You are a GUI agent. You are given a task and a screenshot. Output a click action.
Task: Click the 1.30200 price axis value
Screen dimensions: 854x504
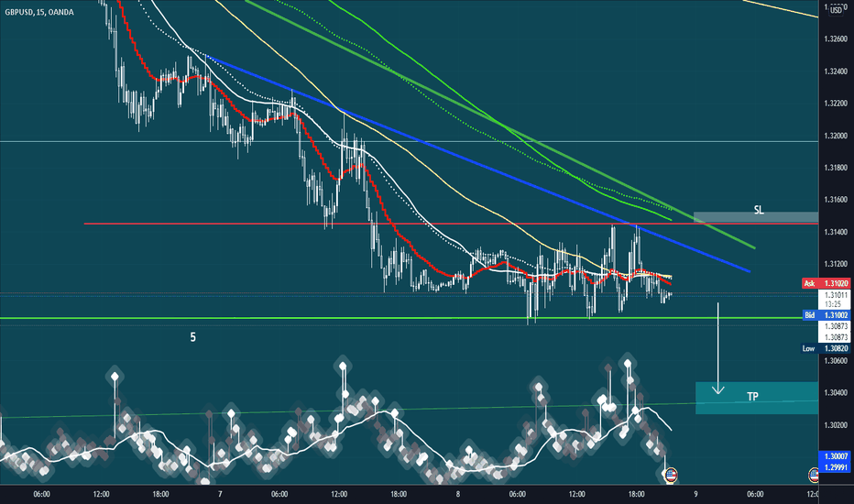[x=836, y=425]
